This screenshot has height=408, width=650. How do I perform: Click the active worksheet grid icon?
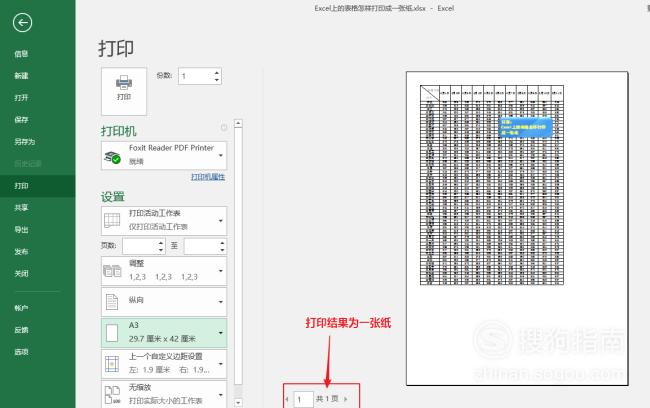112,221
